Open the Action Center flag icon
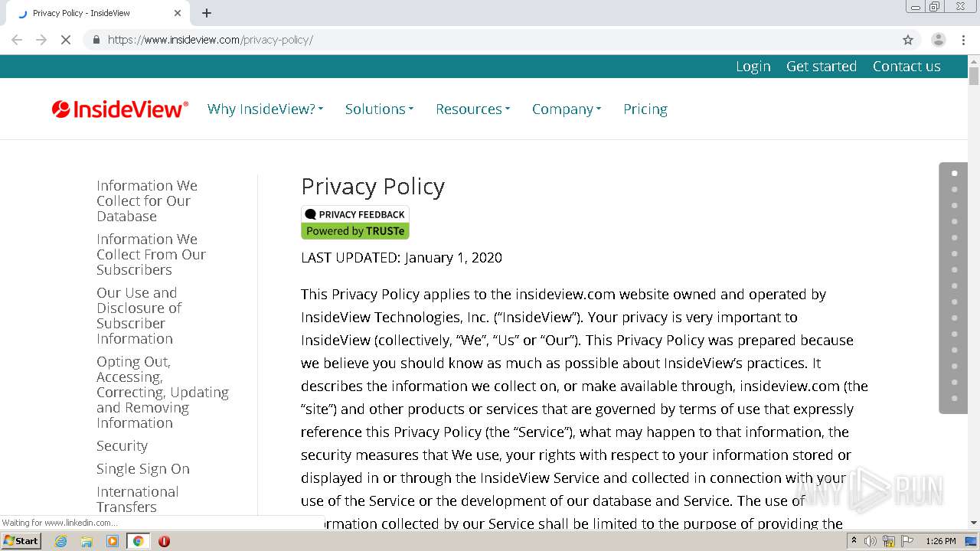 click(907, 541)
